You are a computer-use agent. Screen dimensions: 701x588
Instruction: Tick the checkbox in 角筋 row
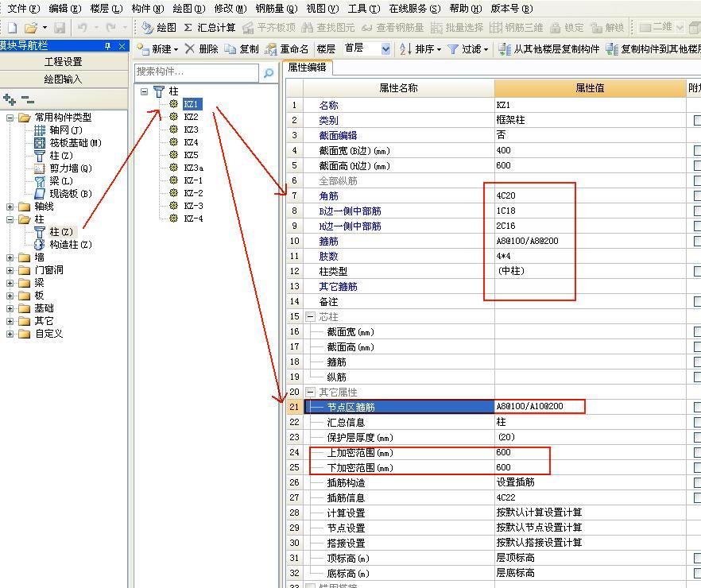697,195
